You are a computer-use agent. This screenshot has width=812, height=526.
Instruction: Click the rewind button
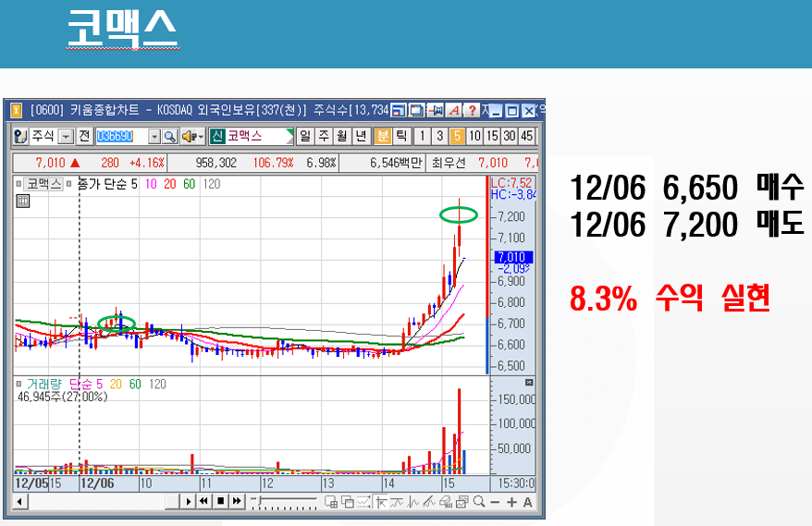pos(204,501)
